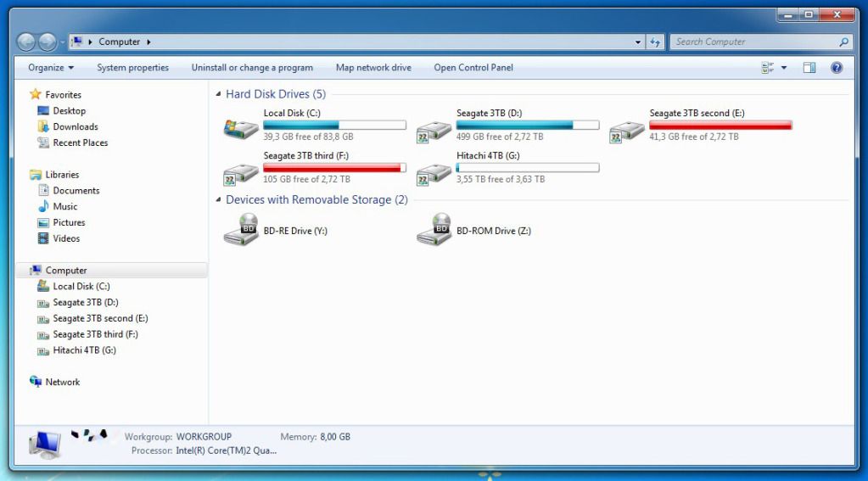Click the Processor value Intel(R) Core(TM)2 Qua...
This screenshot has height=481, width=868.
click(x=227, y=450)
